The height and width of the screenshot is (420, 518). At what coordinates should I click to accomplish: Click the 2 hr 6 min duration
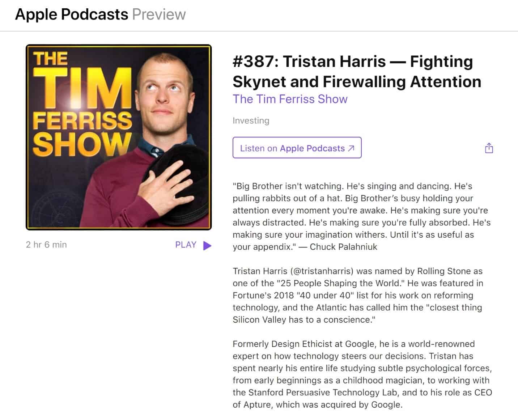coord(46,245)
